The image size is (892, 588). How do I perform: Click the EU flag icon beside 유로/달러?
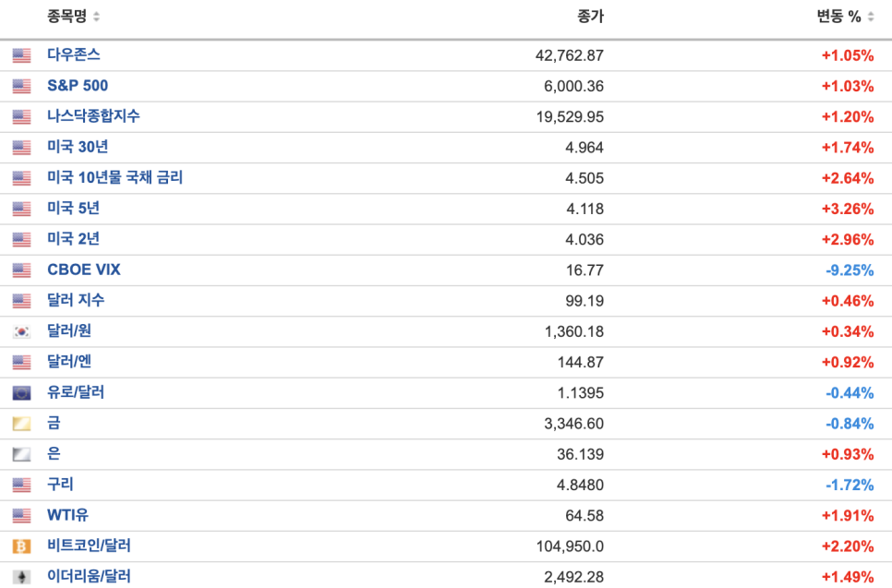coord(21,393)
